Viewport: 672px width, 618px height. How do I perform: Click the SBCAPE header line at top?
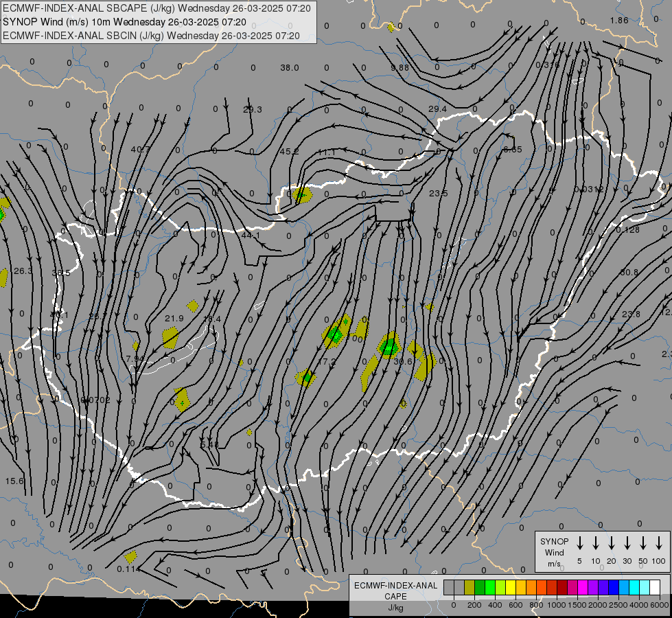pos(157,8)
